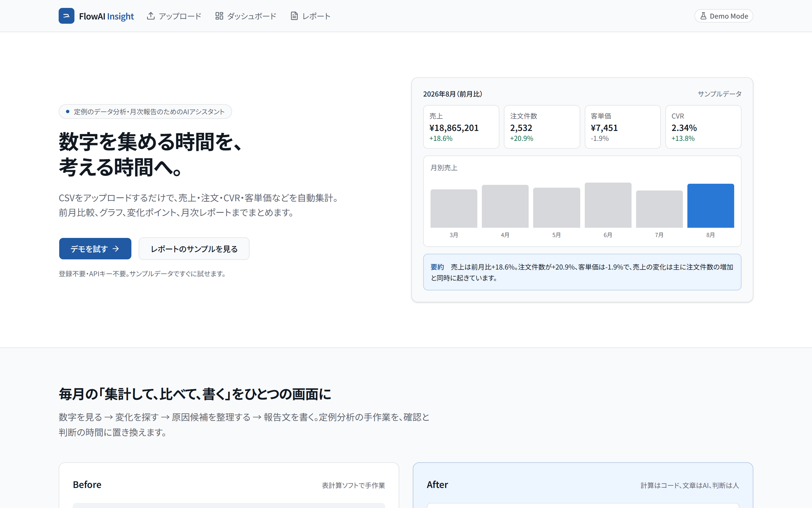Viewport: 812px width, 508px height.
Task: Click the -1.9% unit price change value
Action: tap(600, 138)
